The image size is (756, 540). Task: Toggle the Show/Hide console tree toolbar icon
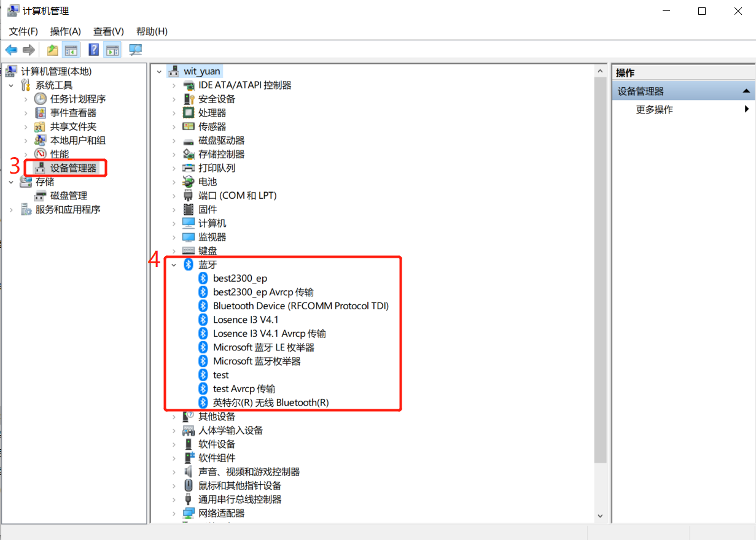pyautogui.click(x=71, y=49)
